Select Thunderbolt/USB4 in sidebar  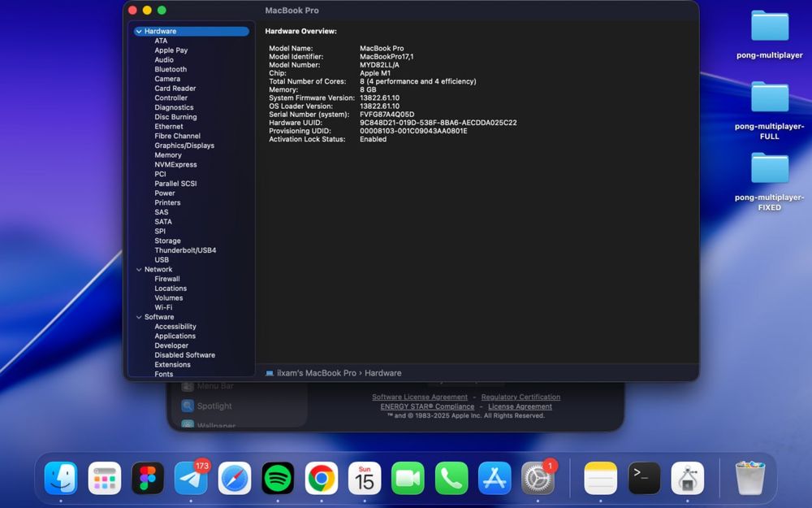point(185,250)
